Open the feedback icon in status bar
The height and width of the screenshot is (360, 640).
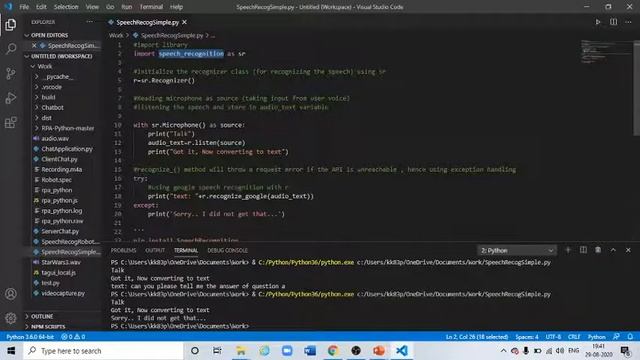pos(616,337)
